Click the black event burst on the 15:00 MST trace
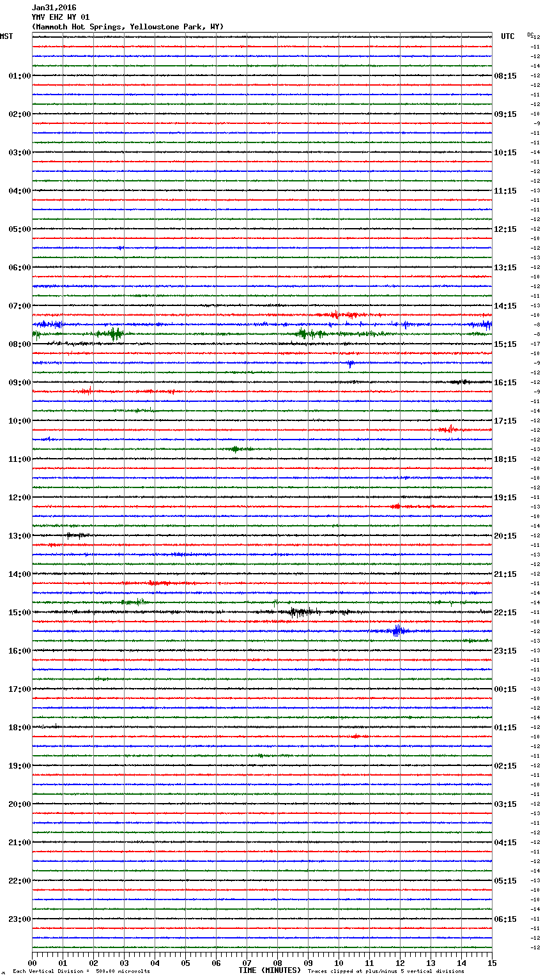The height and width of the screenshot is (980, 543). (302, 612)
